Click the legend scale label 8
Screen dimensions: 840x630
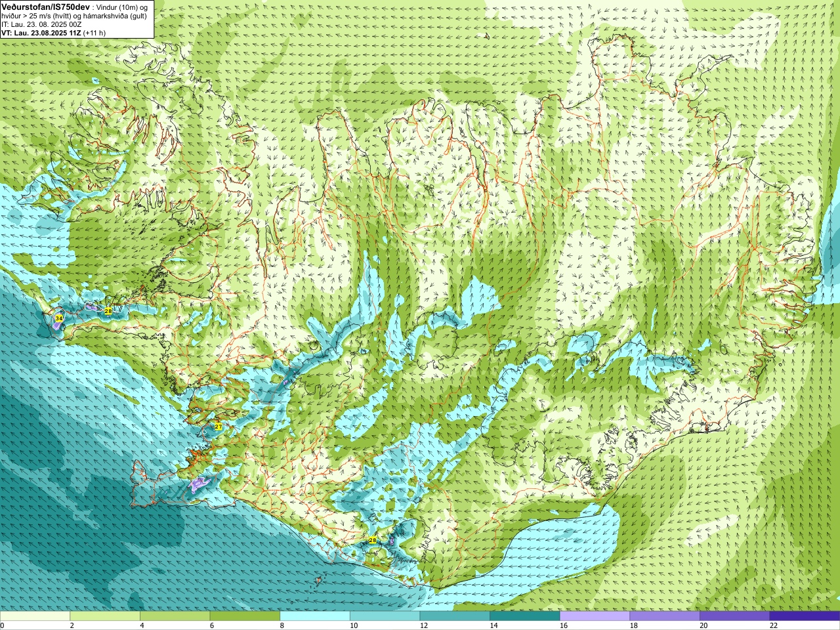coord(282,625)
